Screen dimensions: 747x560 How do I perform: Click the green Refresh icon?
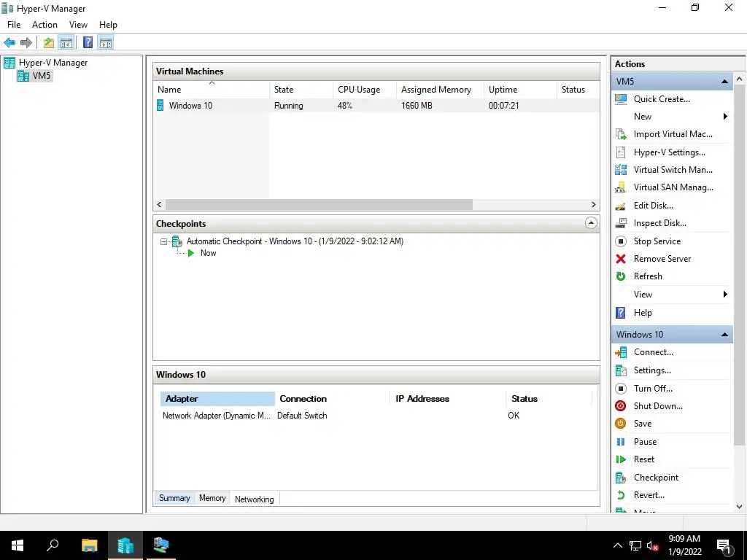621,276
